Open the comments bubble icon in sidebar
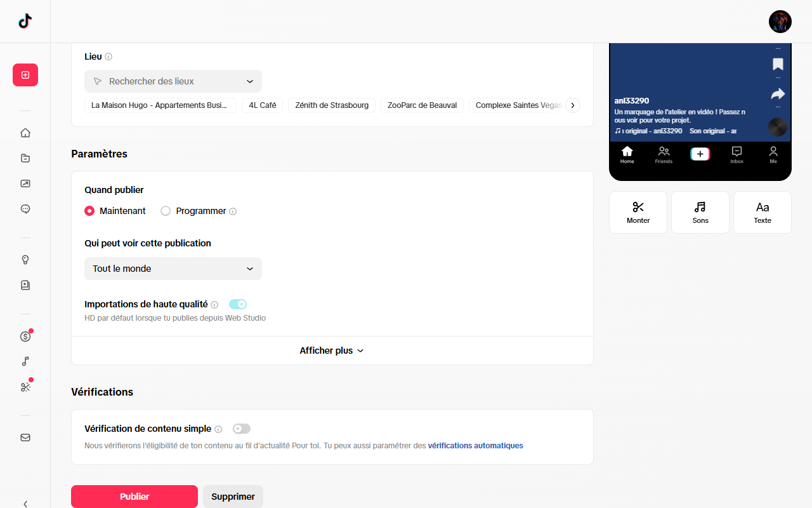The image size is (812, 508). (x=25, y=209)
